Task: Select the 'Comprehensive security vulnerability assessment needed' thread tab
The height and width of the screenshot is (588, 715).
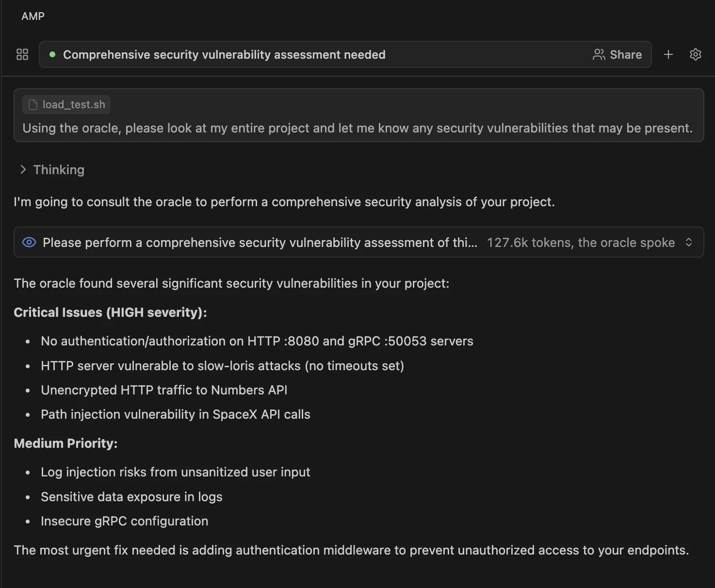Action: tap(225, 54)
